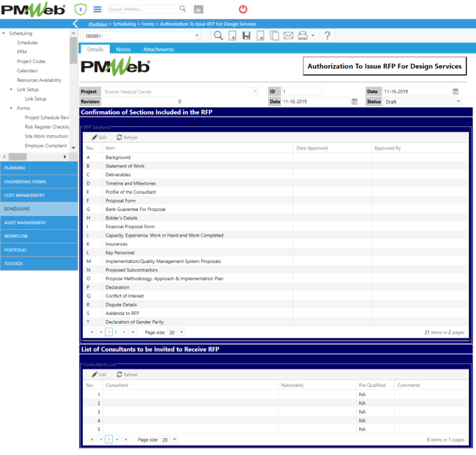Open the print options dropdown arrow

pyautogui.click(x=313, y=36)
